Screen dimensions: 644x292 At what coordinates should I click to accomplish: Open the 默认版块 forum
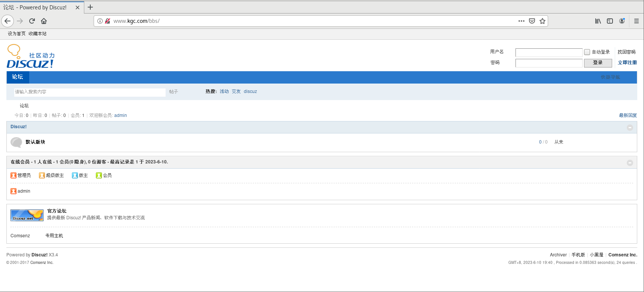click(x=35, y=142)
